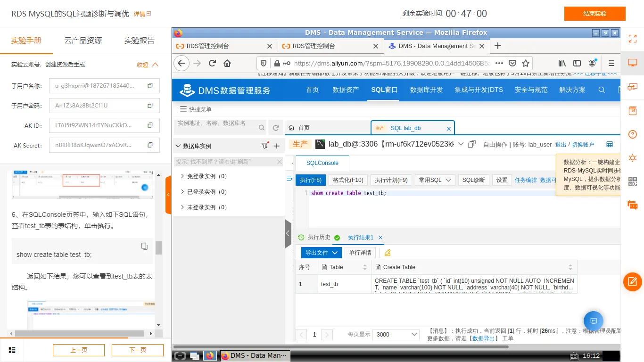Click the 结束实验 button
The image size is (644, 362).
[594, 14]
